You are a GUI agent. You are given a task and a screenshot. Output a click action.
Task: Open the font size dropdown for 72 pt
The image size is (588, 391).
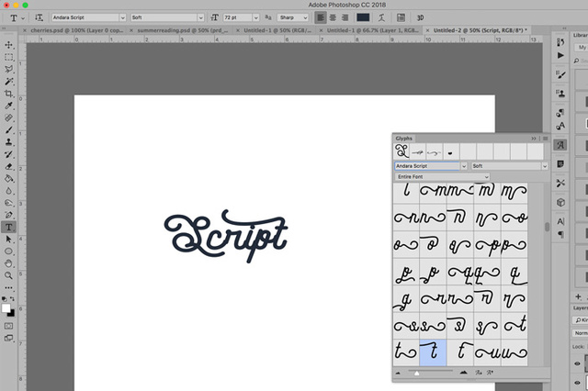pos(256,17)
